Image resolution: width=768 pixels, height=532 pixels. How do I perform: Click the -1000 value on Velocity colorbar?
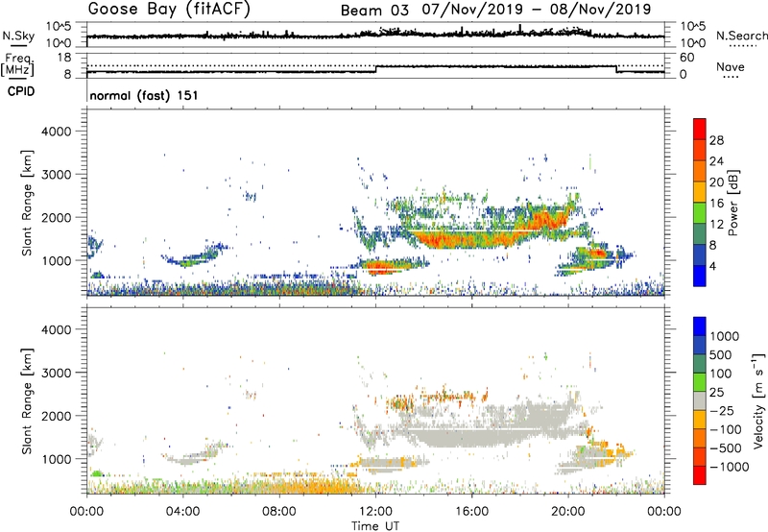click(730, 467)
